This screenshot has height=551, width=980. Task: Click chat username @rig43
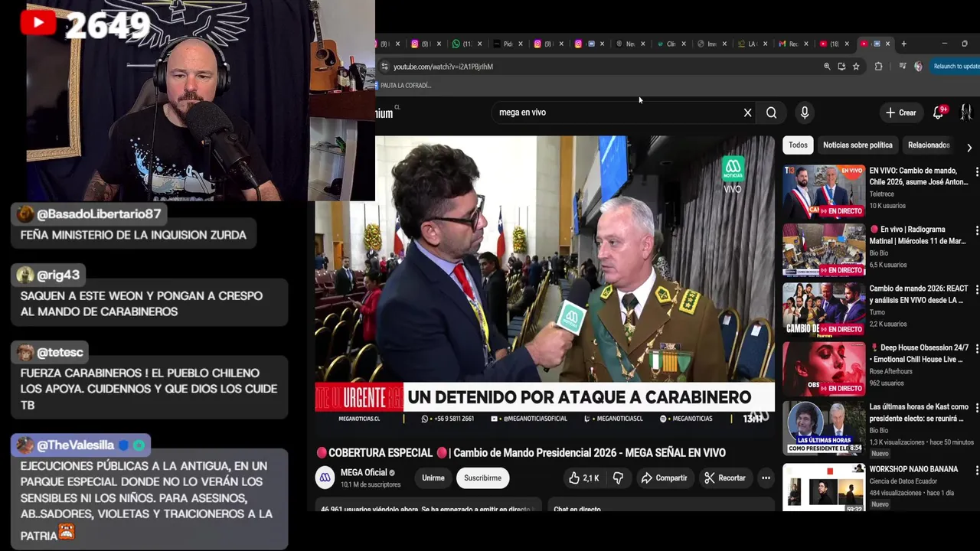click(58, 275)
